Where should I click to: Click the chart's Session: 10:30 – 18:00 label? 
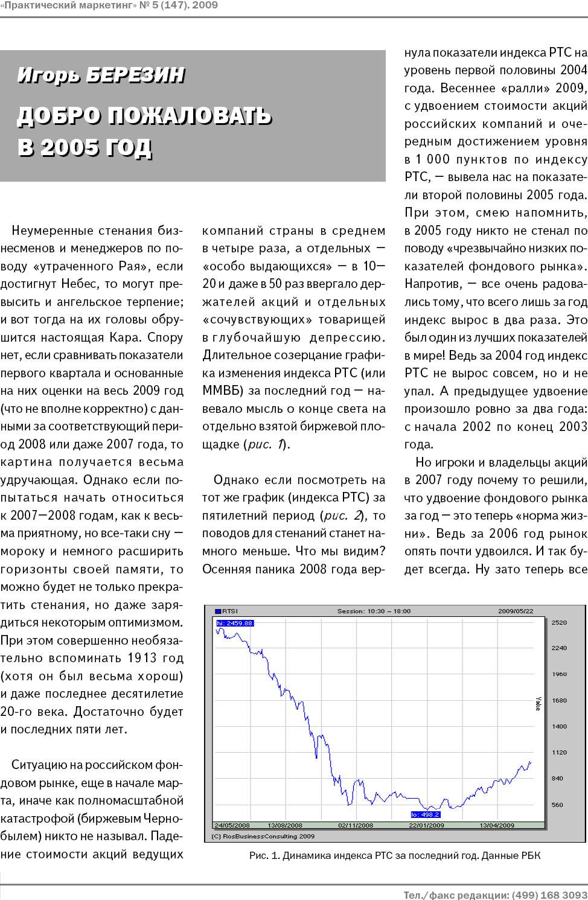pos(374,611)
